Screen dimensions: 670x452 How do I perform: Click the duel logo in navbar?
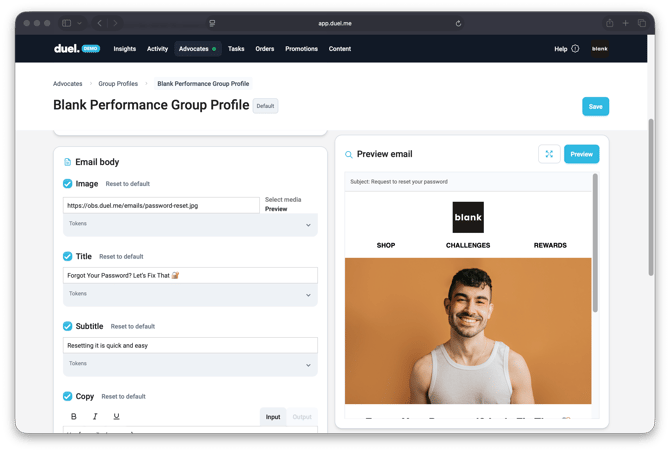(x=67, y=48)
